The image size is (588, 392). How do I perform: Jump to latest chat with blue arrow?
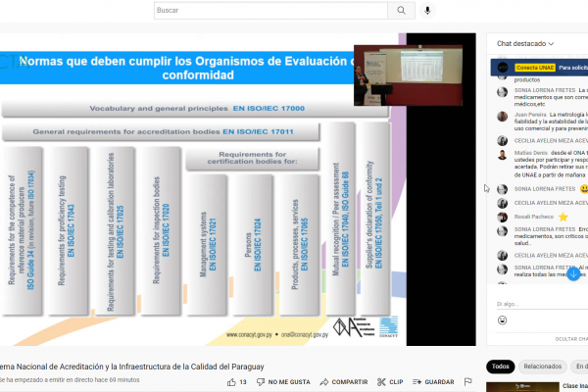tap(573, 273)
